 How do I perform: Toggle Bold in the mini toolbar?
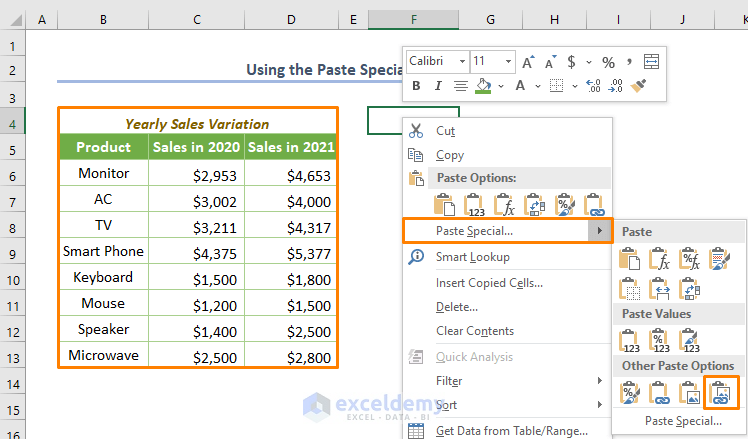point(417,86)
